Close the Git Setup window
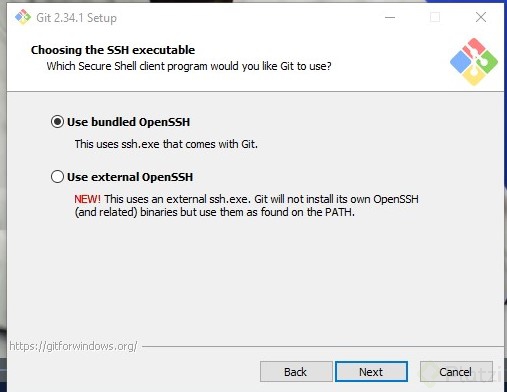The image size is (507, 392). point(481,17)
